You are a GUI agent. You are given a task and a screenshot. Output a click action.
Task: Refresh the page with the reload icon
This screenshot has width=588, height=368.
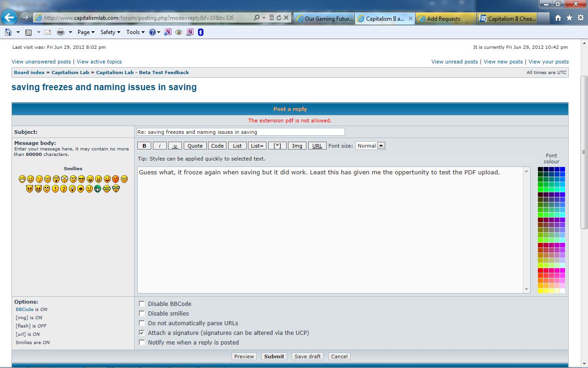(x=279, y=18)
